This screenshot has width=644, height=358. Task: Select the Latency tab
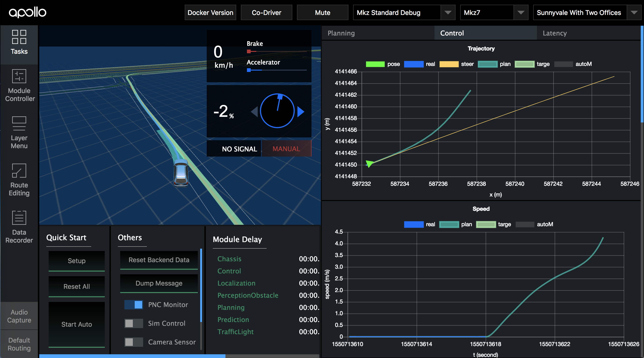[x=554, y=33]
